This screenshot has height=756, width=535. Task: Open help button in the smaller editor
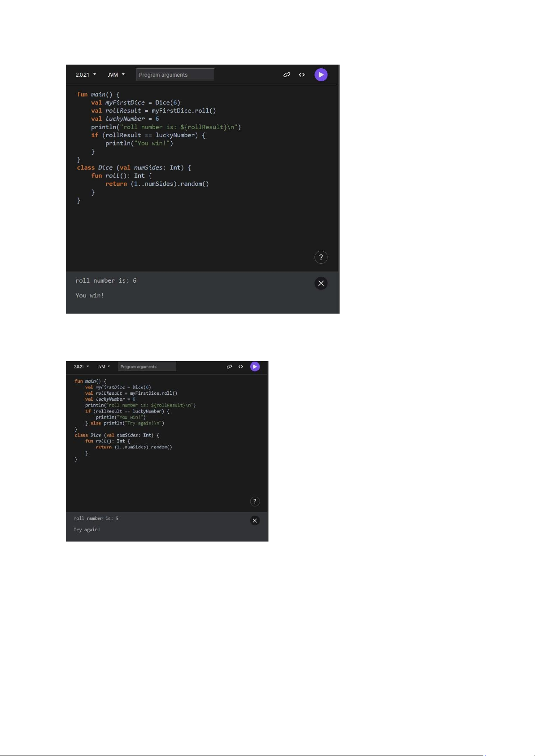coord(255,502)
